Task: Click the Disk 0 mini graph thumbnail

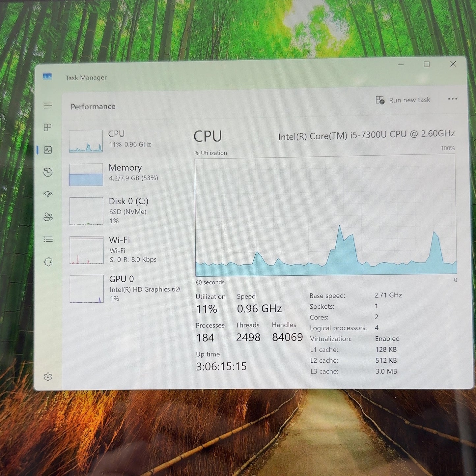Action: (x=86, y=211)
